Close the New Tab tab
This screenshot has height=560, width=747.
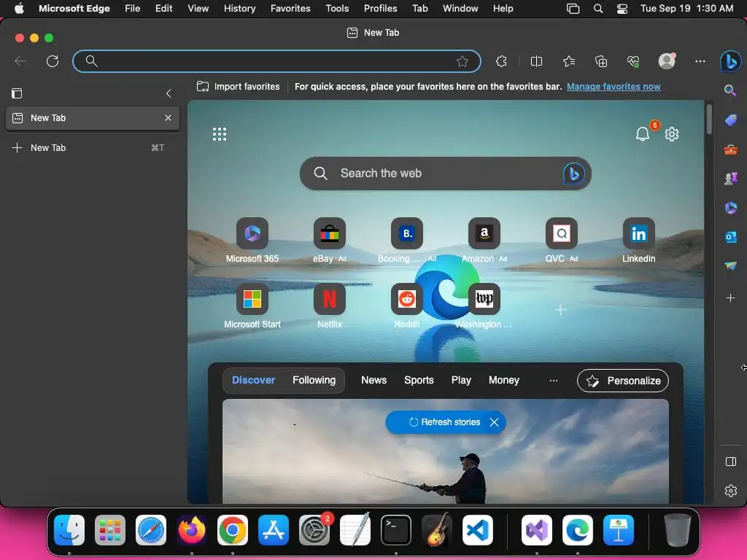[168, 117]
